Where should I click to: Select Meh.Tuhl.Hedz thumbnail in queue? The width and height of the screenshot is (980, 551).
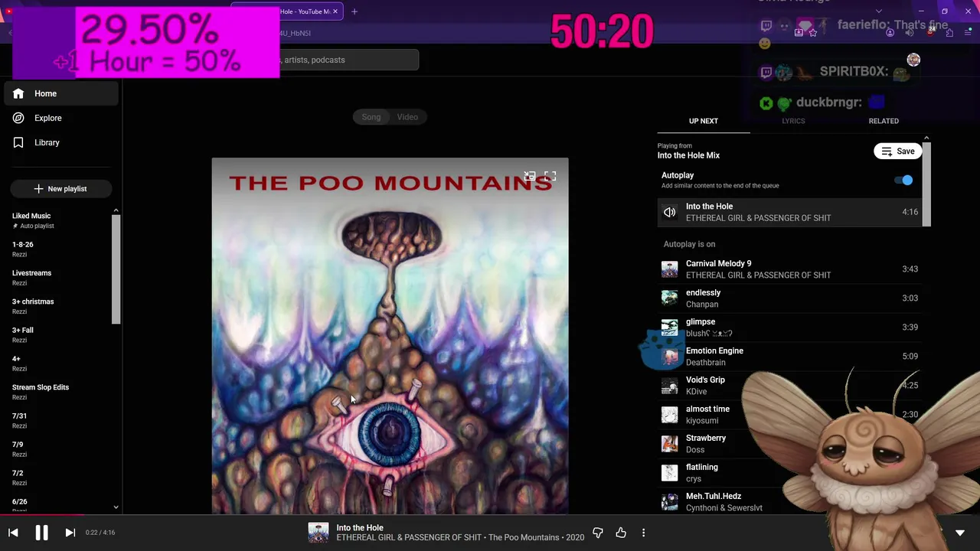(669, 502)
